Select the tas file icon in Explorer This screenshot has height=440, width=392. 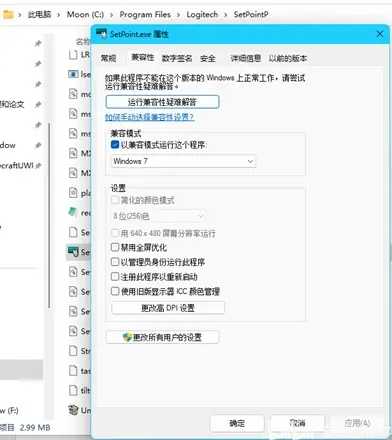click(x=73, y=370)
